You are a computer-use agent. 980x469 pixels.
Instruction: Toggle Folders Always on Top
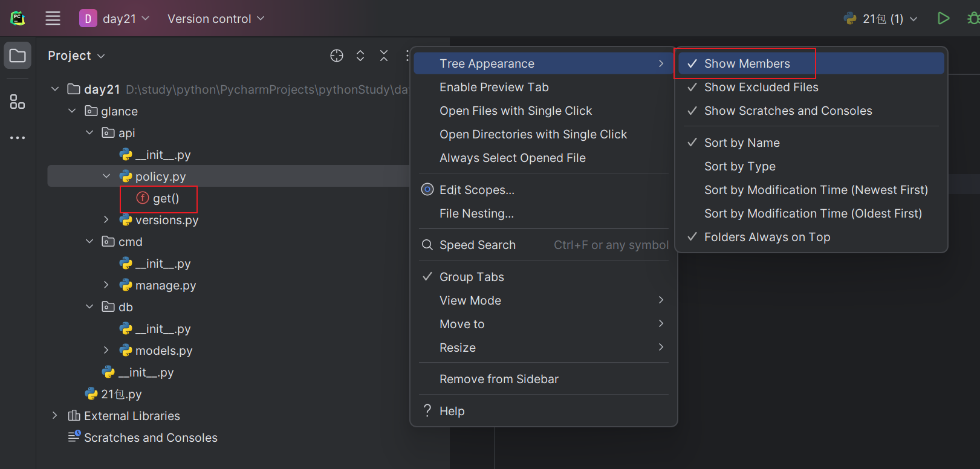[x=767, y=237]
